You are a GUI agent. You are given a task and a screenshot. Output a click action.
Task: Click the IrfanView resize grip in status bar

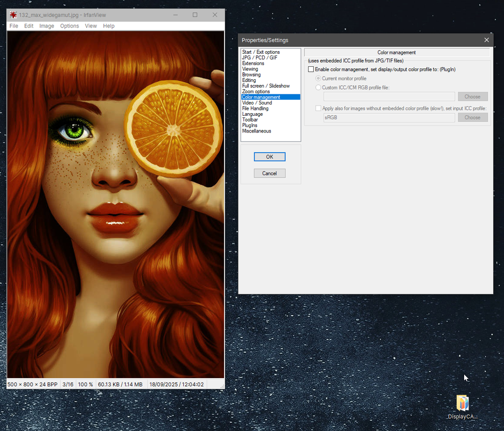pos(222,386)
